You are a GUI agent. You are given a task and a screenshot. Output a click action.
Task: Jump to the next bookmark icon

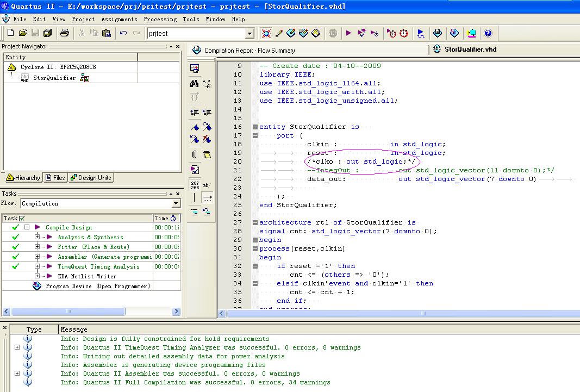tap(207, 127)
